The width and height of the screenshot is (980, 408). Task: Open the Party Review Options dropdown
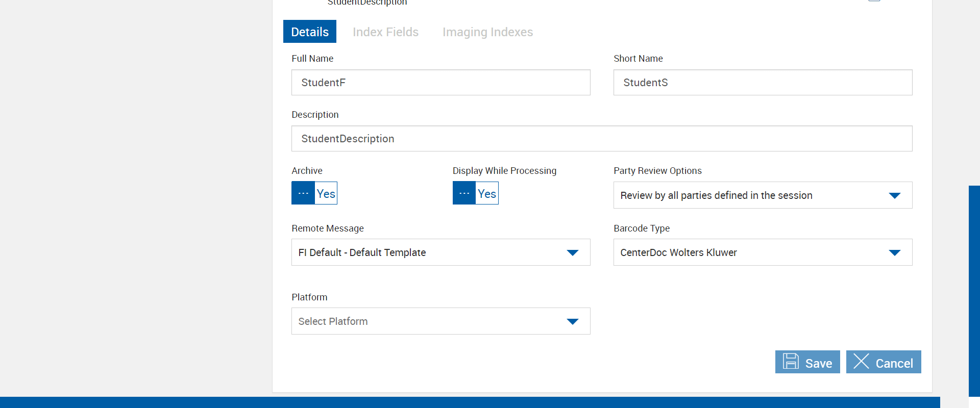tap(762, 195)
